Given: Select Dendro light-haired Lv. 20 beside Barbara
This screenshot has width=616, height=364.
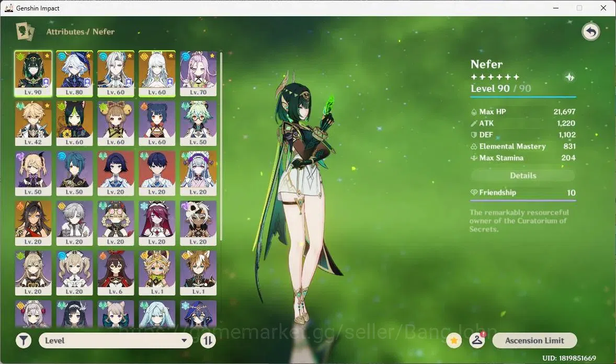Looking at the screenshot, I should point(33,273).
